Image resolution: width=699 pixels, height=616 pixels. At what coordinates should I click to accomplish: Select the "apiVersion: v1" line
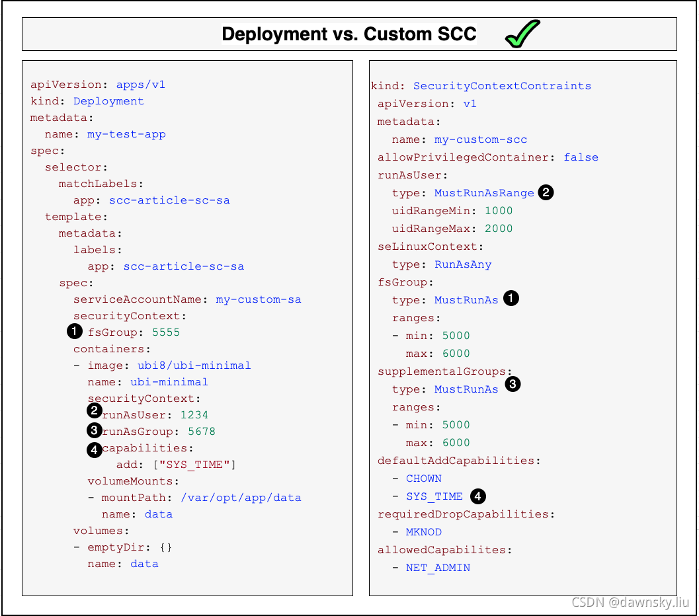(427, 103)
